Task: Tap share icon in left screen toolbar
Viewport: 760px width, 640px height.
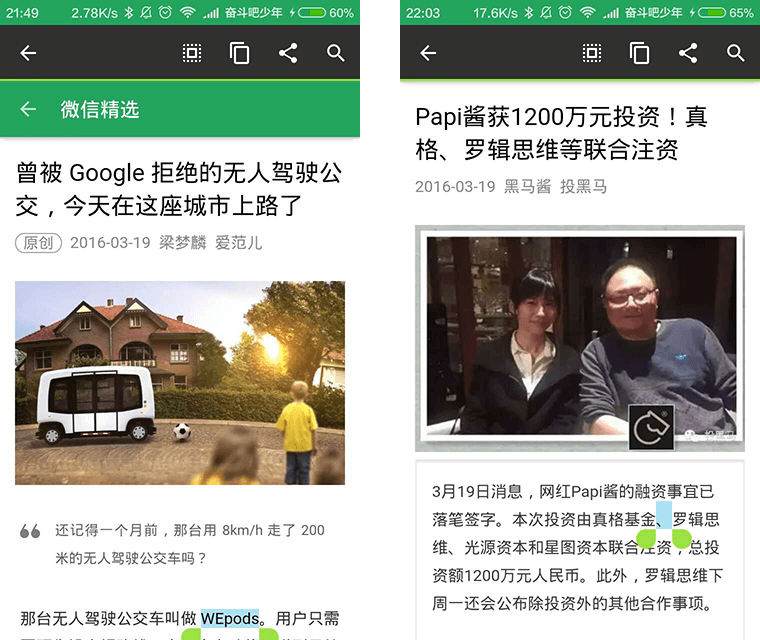Action: (x=288, y=53)
